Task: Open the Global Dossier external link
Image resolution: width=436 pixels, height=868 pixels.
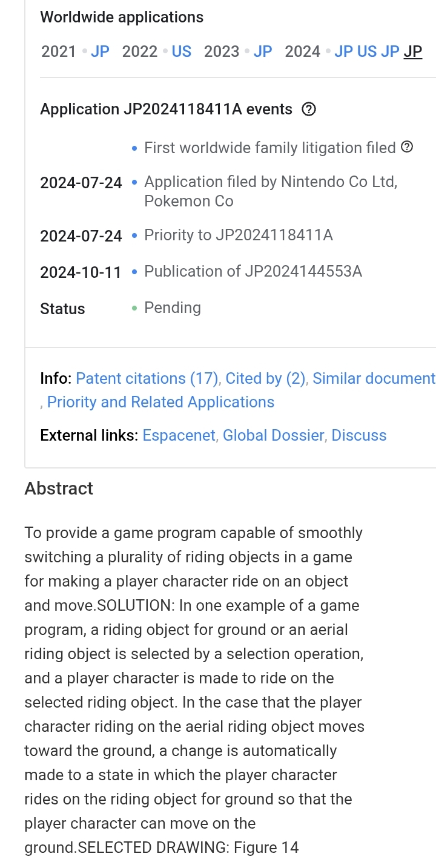Action: pyautogui.click(x=273, y=436)
